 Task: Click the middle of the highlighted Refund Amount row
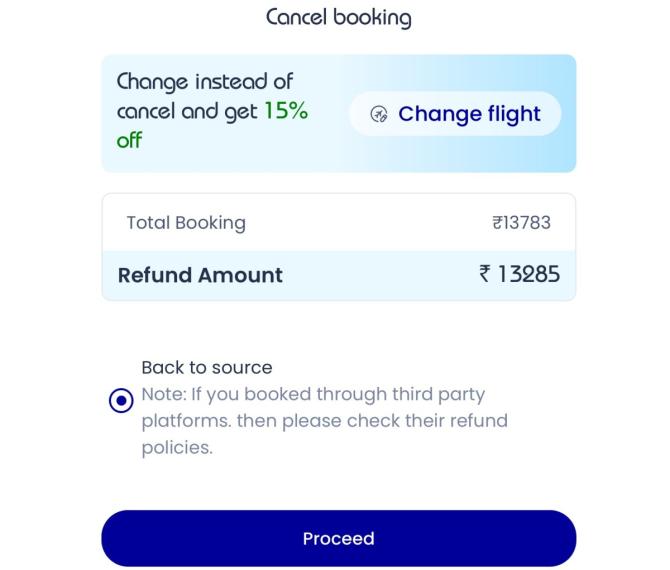[380, 275]
